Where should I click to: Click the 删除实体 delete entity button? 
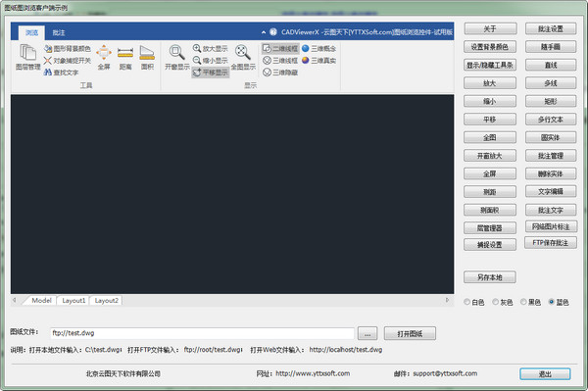click(x=551, y=173)
